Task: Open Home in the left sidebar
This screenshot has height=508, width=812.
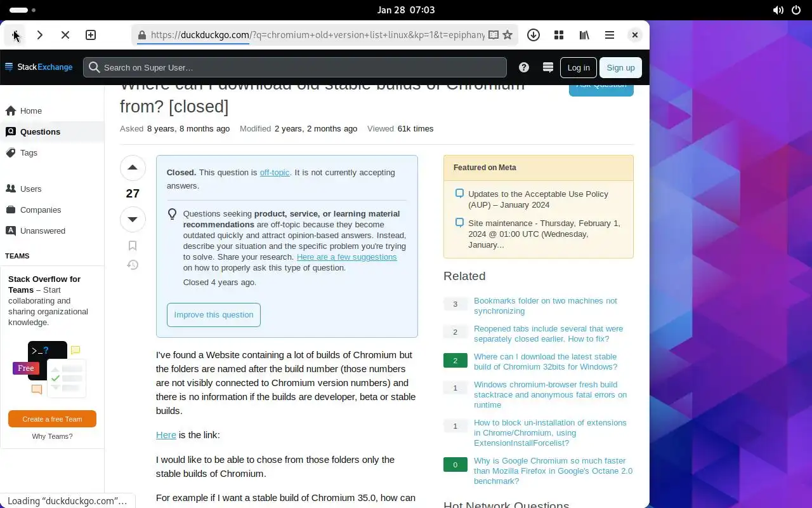Action: 51,110
